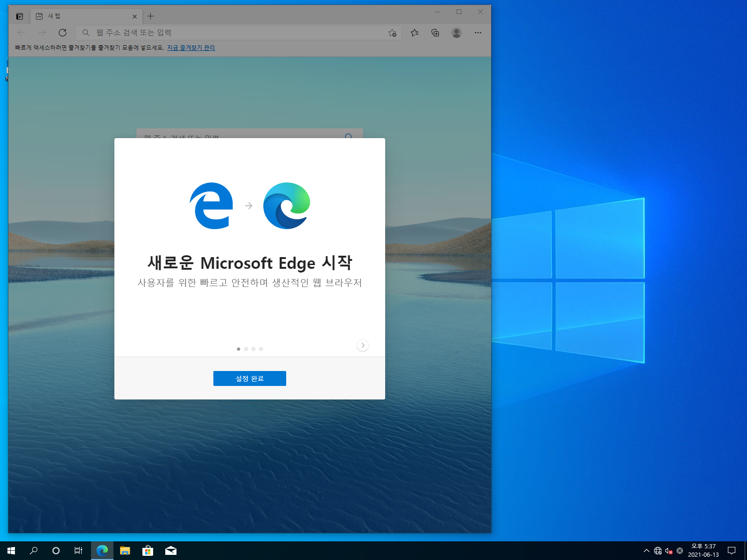The height and width of the screenshot is (560, 747).
Task: Click muted volume tray icon
Action: click(669, 551)
